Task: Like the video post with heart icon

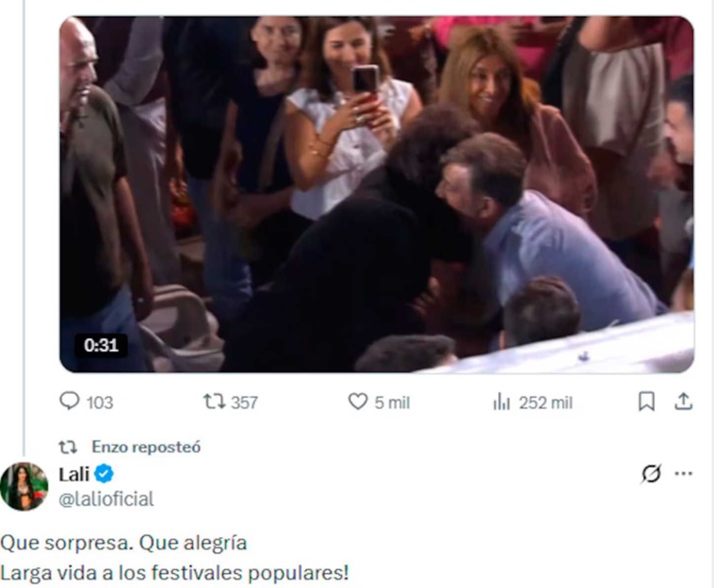Action: 358,402
